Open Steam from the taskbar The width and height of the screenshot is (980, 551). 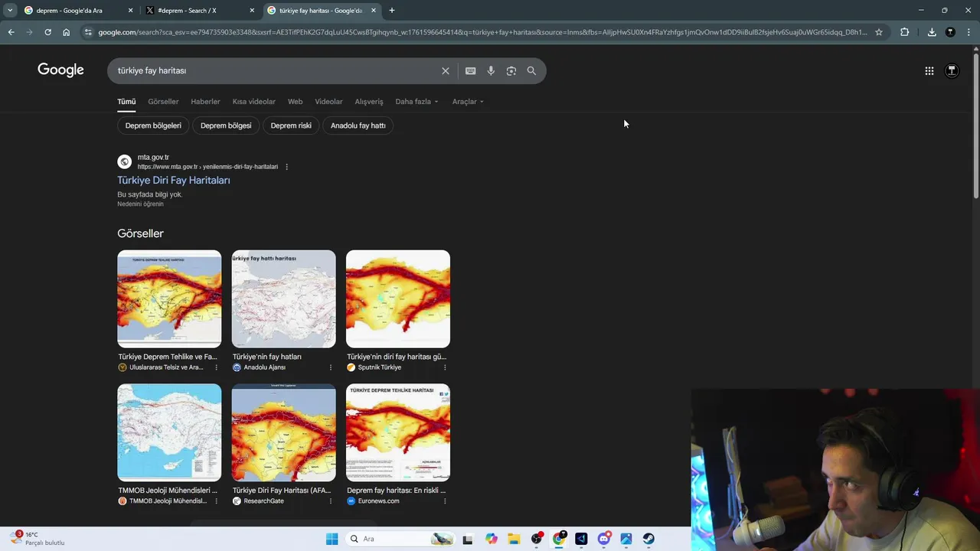648,539
